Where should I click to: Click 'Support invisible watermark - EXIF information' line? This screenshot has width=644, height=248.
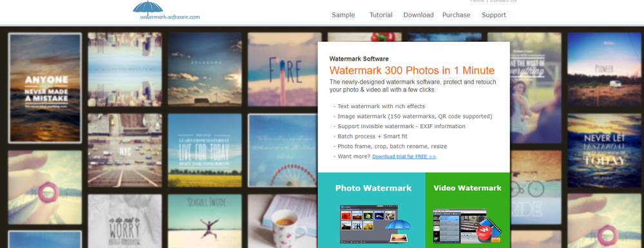(399, 126)
